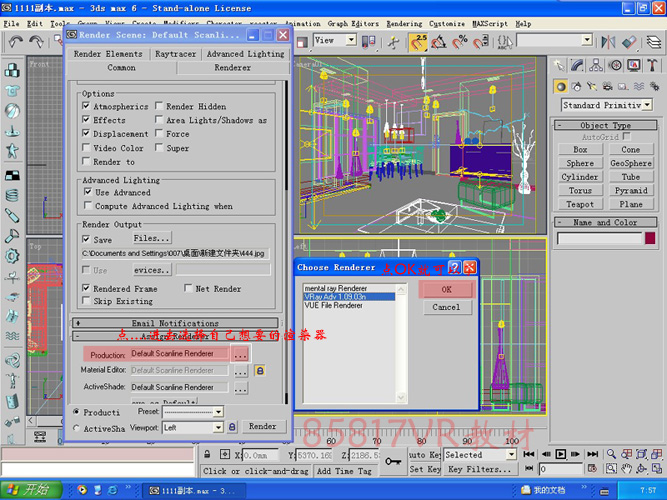Switch to the Renderer tab

(x=232, y=68)
